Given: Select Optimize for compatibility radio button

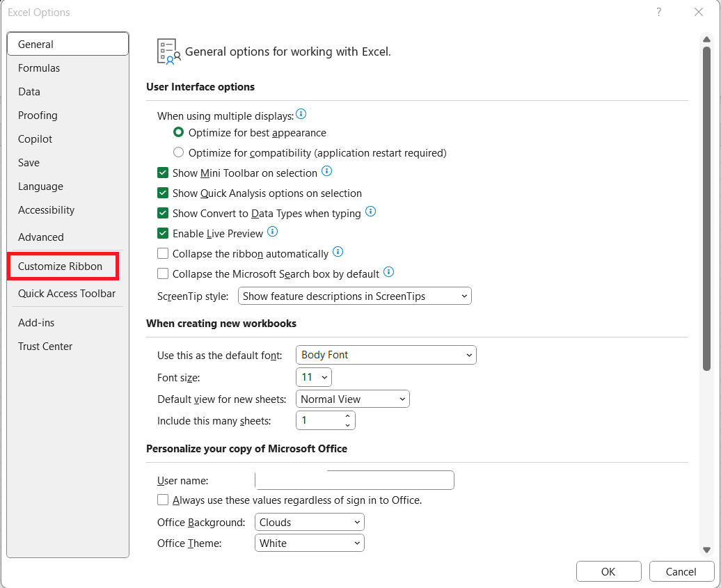Looking at the screenshot, I should [x=179, y=152].
